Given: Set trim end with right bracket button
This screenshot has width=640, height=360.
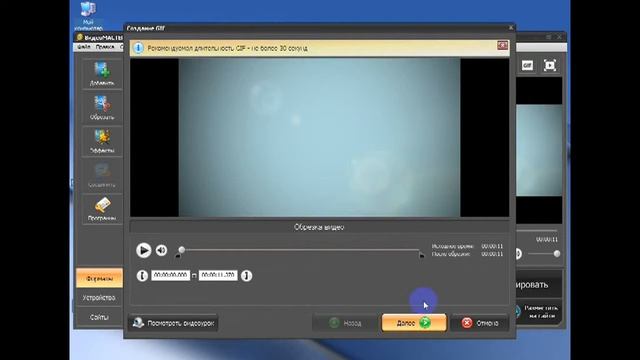Looking at the screenshot, I should (x=247, y=276).
